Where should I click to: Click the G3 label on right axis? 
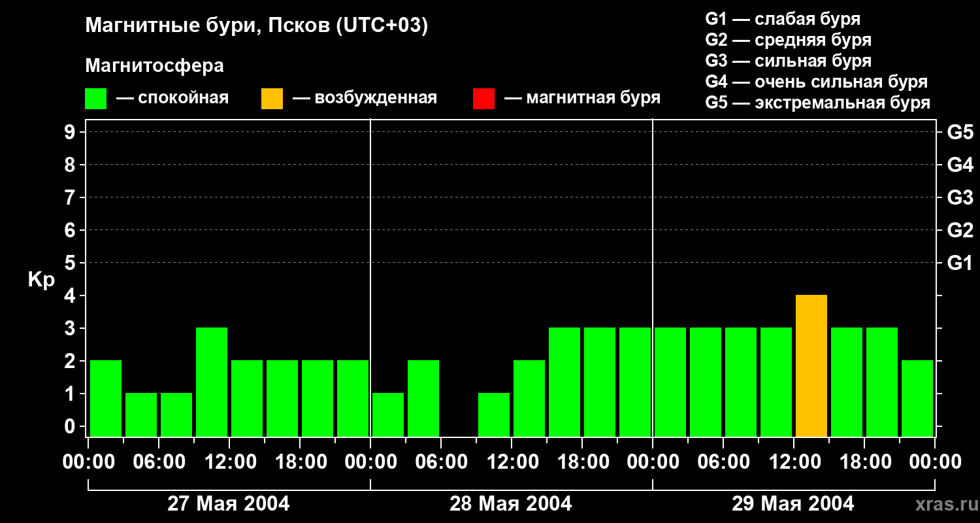coord(960,197)
